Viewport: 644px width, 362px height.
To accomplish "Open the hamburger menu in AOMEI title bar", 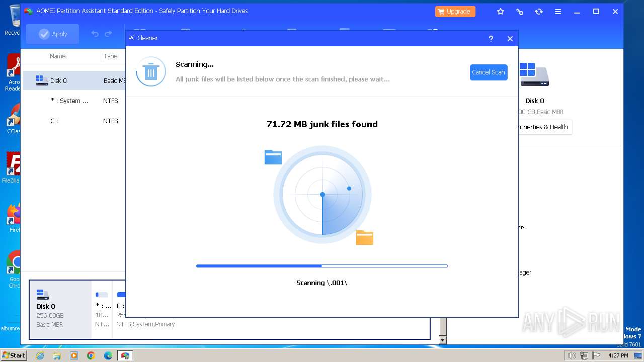I will (x=558, y=12).
